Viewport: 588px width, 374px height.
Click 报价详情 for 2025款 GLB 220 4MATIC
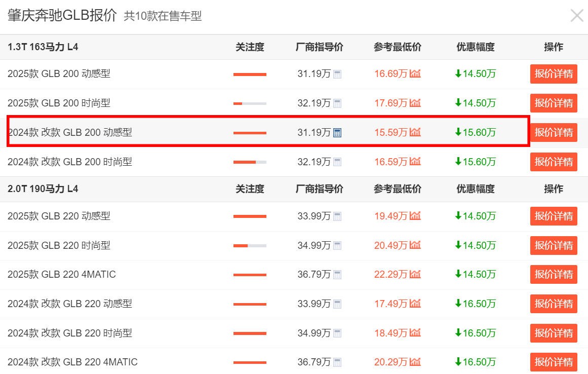[554, 275]
